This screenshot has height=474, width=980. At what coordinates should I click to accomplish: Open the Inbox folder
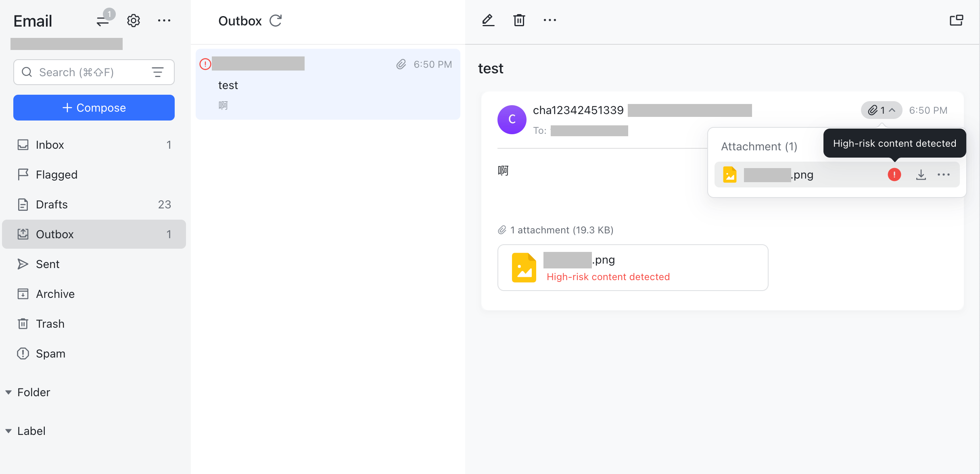(50, 145)
